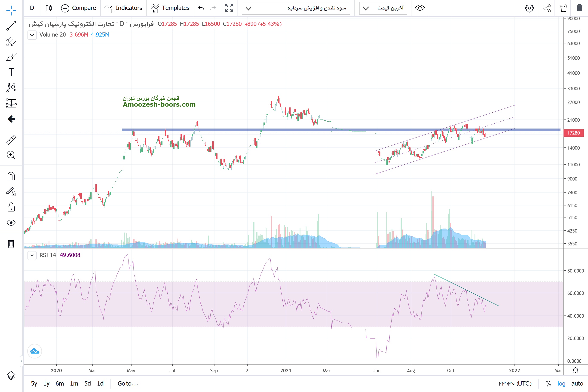Image resolution: width=588 pixels, height=392 pixels.
Task: Click the Go to… button
Action: click(128, 383)
